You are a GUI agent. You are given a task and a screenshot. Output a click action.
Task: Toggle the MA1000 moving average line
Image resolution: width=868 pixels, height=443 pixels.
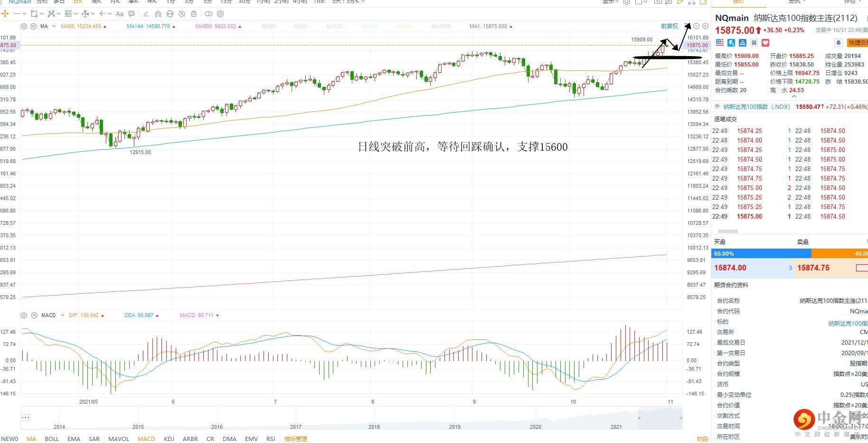(x=442, y=26)
